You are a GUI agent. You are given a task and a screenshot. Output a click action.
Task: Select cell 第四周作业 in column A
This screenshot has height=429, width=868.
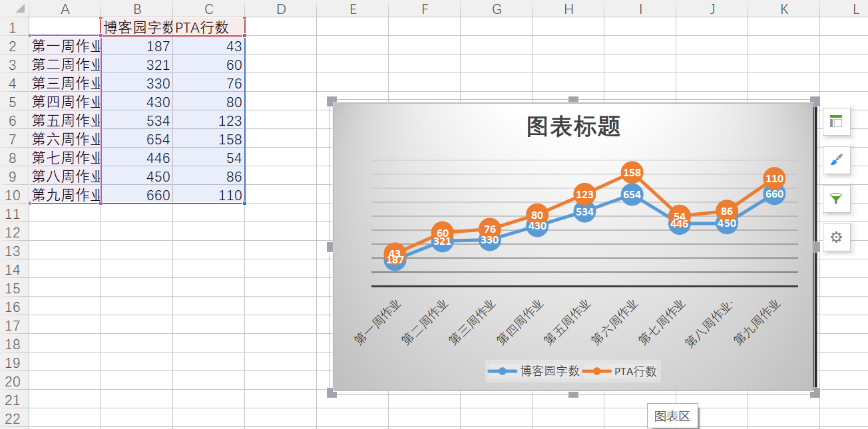(x=65, y=102)
